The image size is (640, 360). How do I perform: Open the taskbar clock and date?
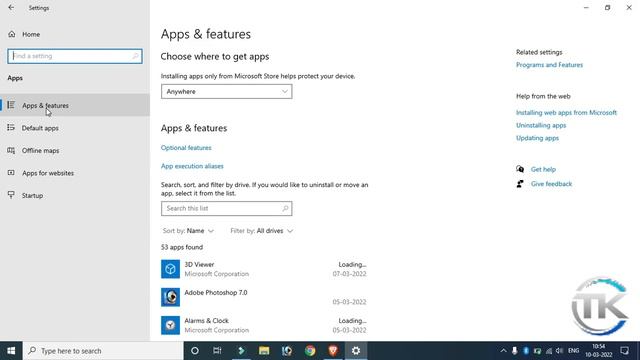pos(598,351)
